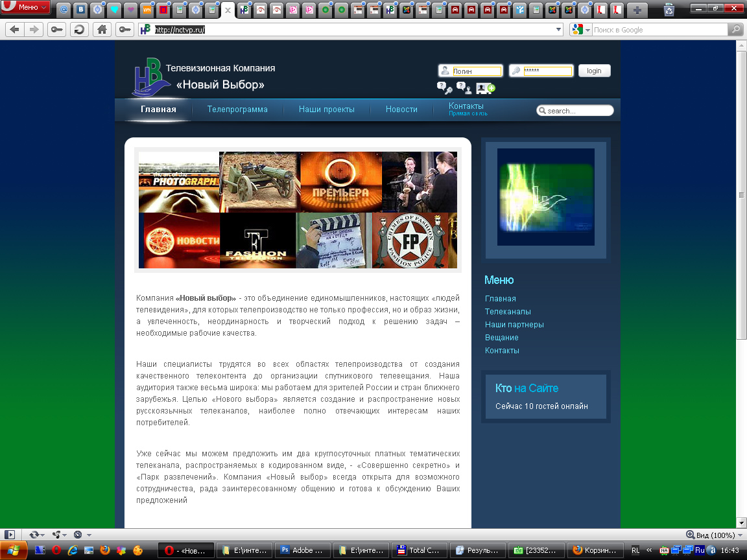
Task: Open the Opera sync arrows dropdown
Action: tap(37, 535)
